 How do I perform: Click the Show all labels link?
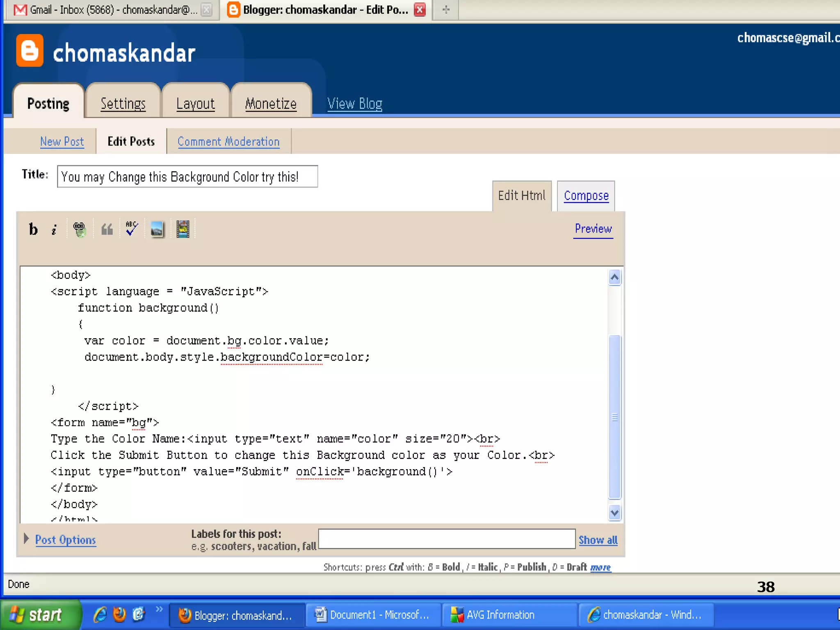(x=598, y=540)
